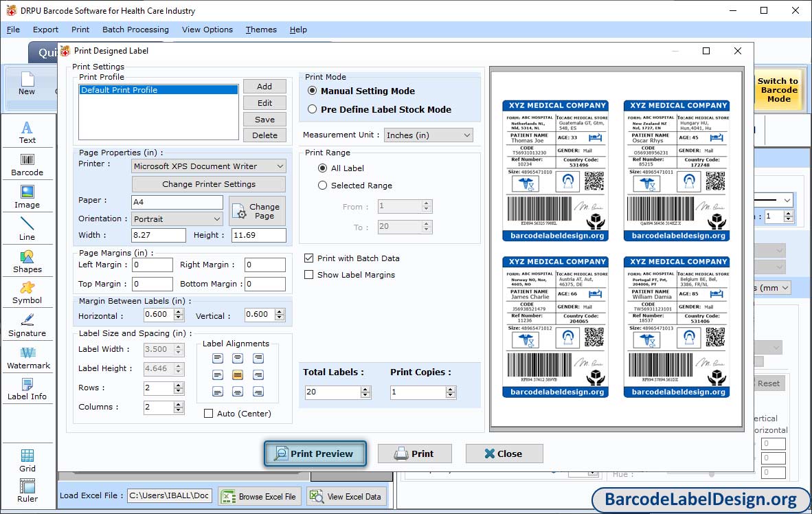Expand the Measurement Unit dropdown

[429, 135]
